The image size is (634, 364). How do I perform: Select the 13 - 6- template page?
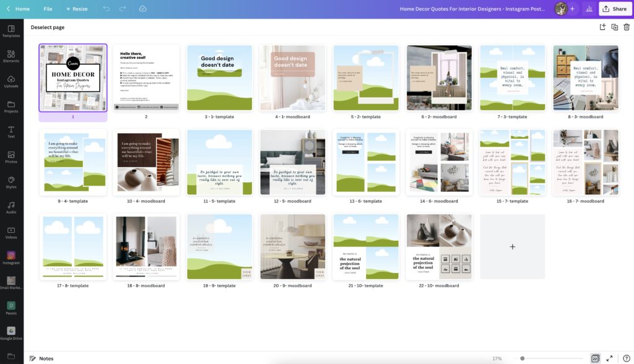click(365, 162)
